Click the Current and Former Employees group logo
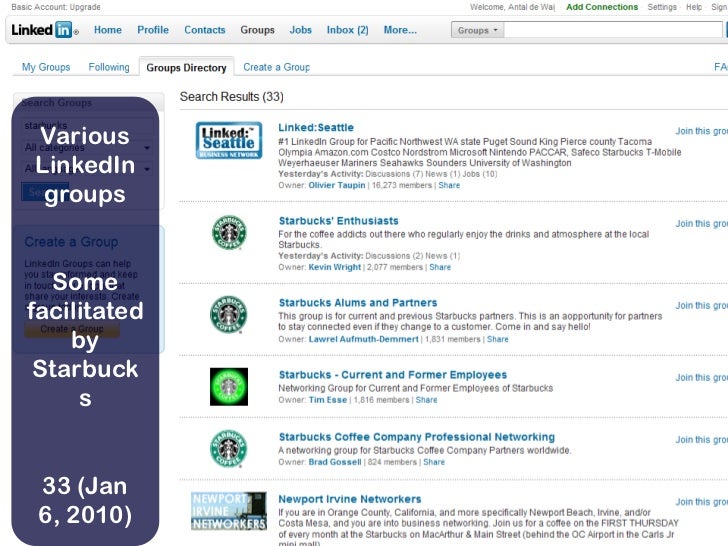 229,387
